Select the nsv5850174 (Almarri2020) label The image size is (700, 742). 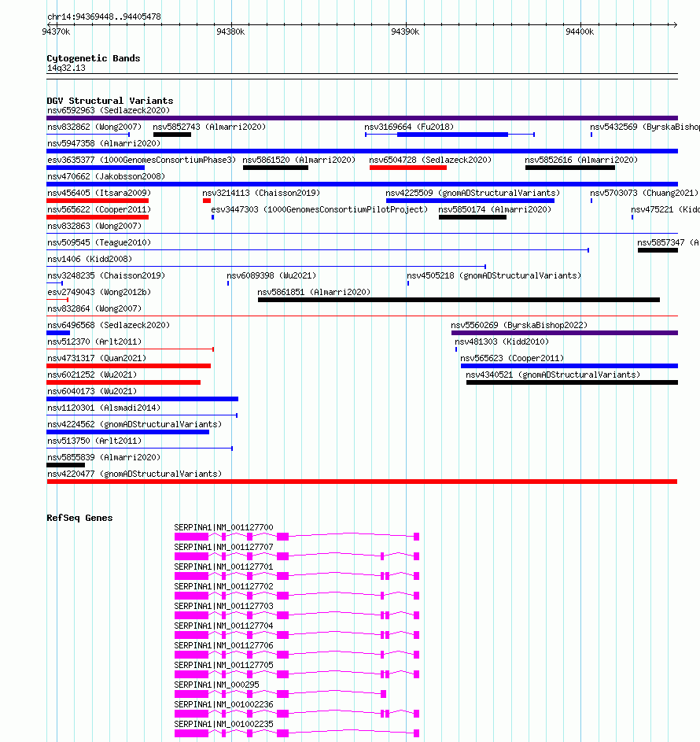click(x=495, y=209)
